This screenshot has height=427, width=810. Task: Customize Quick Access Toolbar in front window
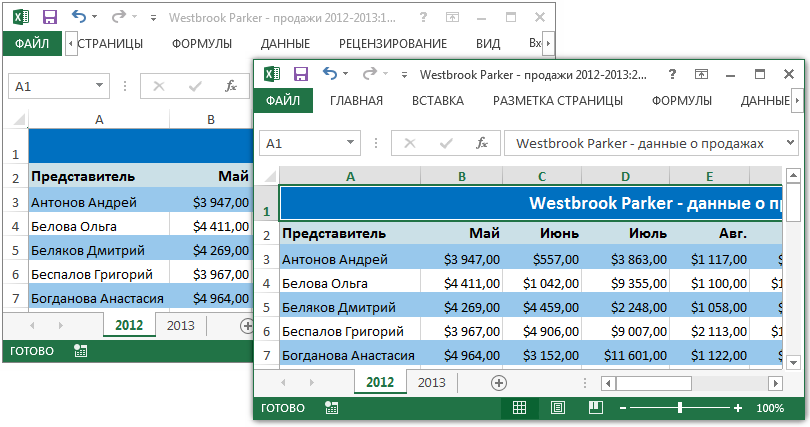click(x=404, y=75)
